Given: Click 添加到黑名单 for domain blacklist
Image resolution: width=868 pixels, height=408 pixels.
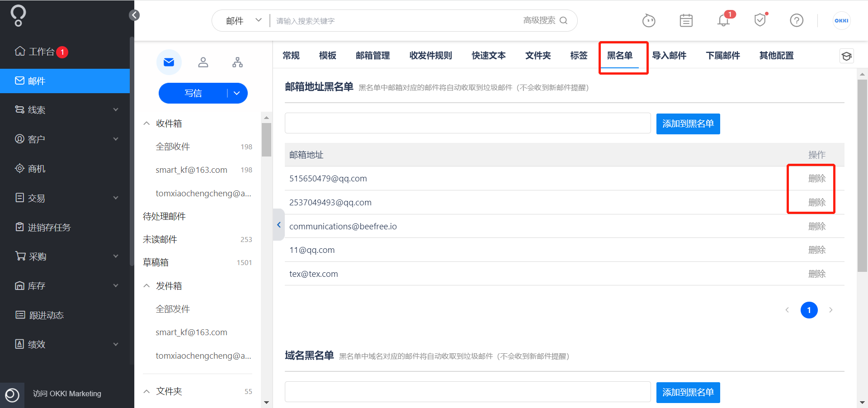Looking at the screenshot, I should click(688, 392).
